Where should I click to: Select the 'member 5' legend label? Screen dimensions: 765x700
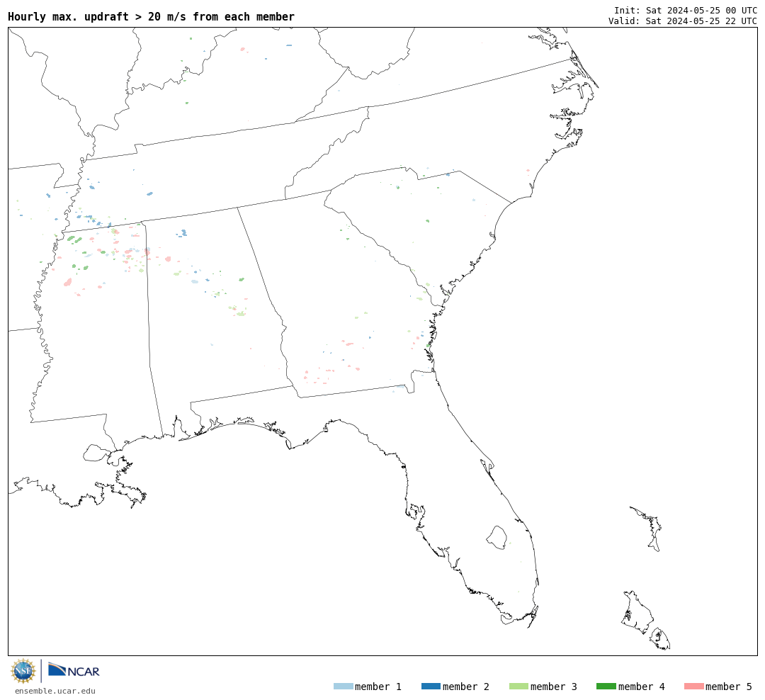pos(729,687)
